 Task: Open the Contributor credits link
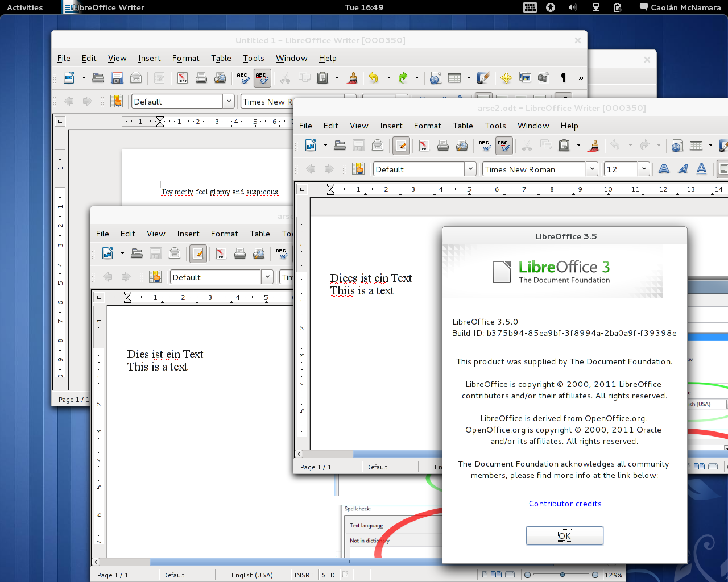pyautogui.click(x=565, y=504)
